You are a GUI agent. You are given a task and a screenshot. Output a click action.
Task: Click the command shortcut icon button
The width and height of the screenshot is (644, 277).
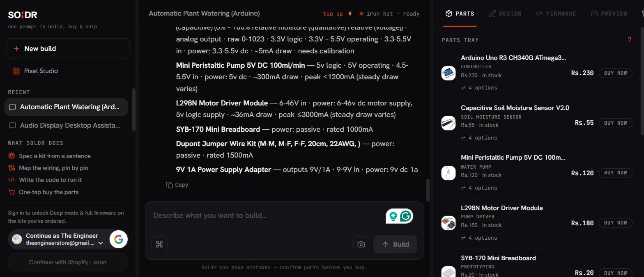click(x=159, y=245)
